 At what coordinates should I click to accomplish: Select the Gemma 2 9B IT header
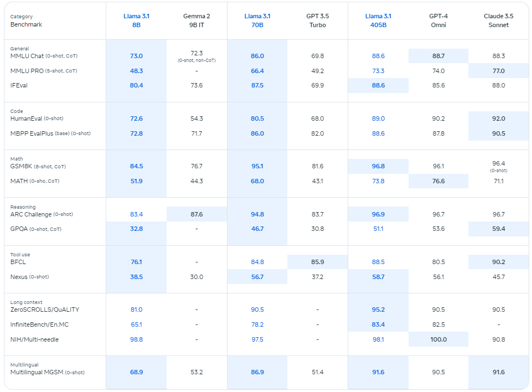(x=197, y=20)
